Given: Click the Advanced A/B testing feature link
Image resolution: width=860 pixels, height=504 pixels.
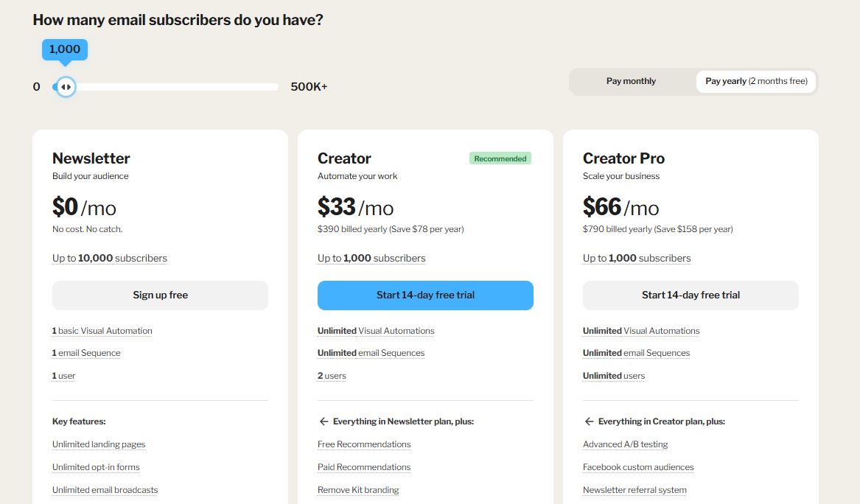Looking at the screenshot, I should pos(625,444).
